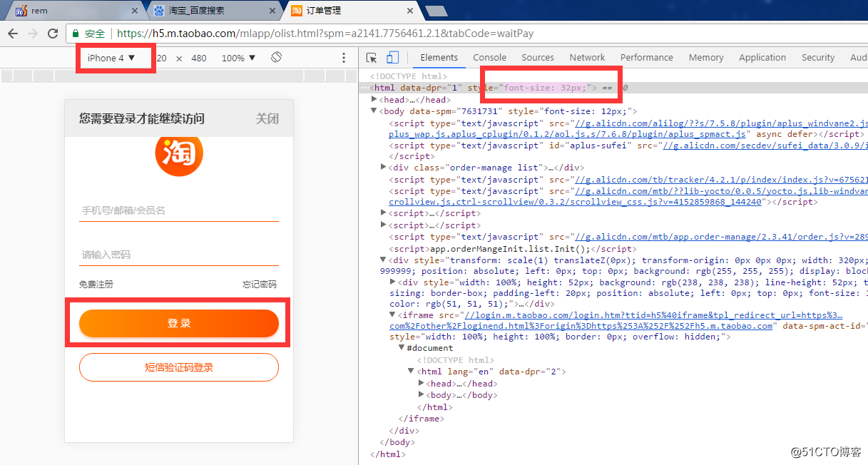The height and width of the screenshot is (465, 868).
Task: Open the Console panel tab
Action: (x=489, y=58)
